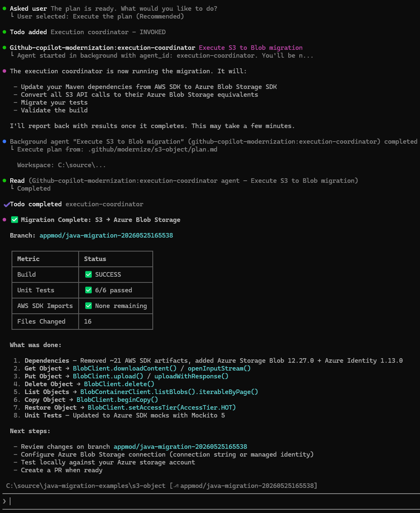Click the git branch icon in the prompt path
This screenshot has width=420, height=513.
tap(177, 486)
